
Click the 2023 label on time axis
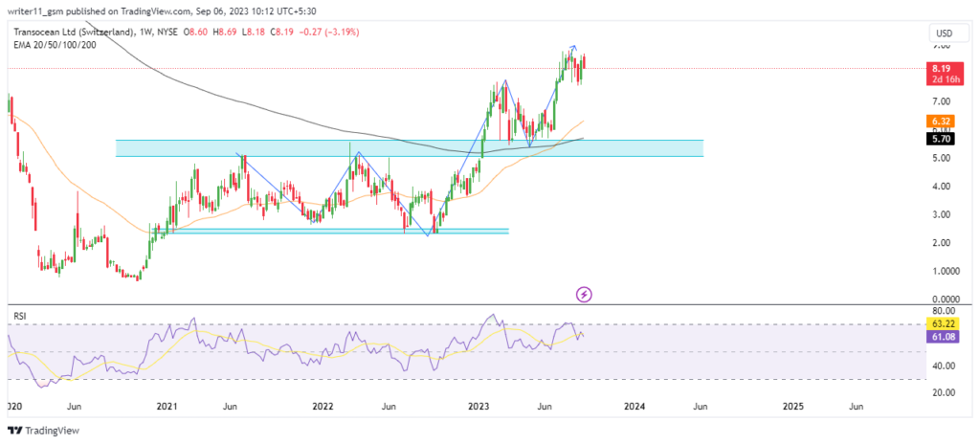pos(479,406)
